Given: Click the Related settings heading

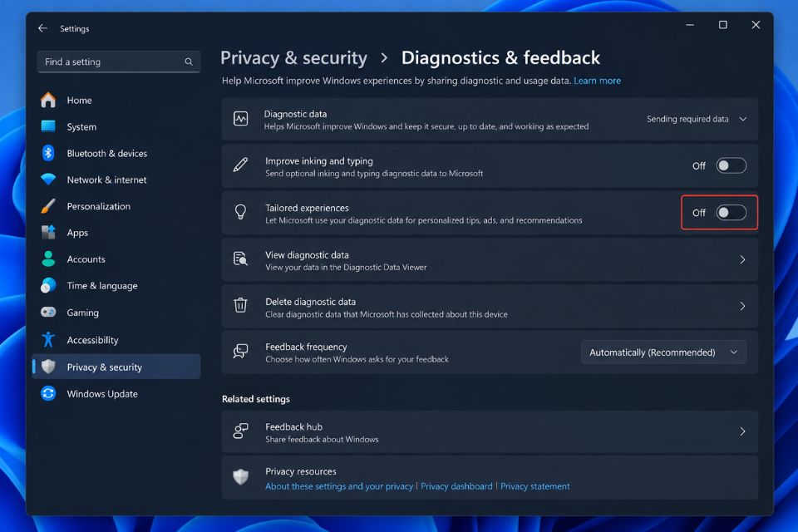Looking at the screenshot, I should (256, 399).
